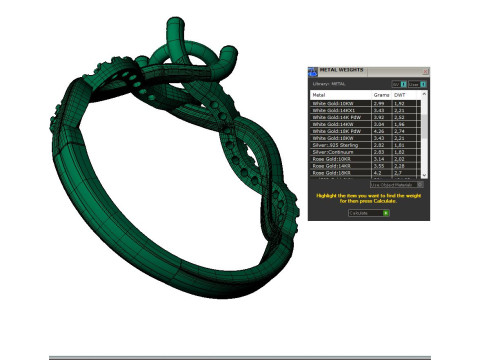Click the list scroll up arrow
Screen dimensions: 480x360
424,94
